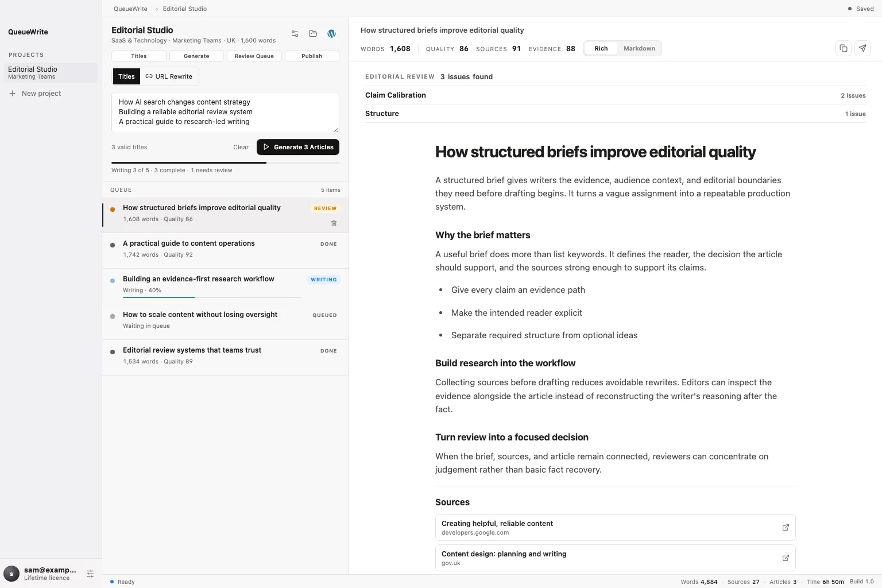Screen dimensions: 882x588
Task: Click the titles text area resize handle
Action: coord(336,130)
